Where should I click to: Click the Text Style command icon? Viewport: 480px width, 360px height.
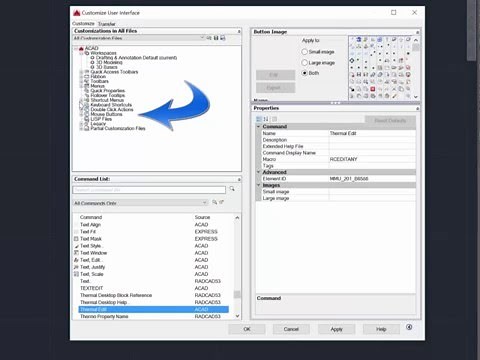click(x=76, y=246)
